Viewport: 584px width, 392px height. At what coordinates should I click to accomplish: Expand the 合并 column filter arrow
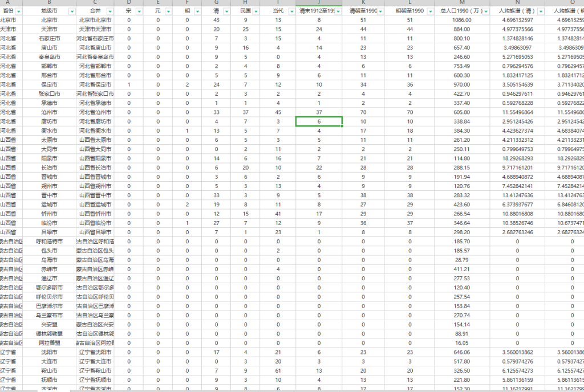tap(109, 11)
